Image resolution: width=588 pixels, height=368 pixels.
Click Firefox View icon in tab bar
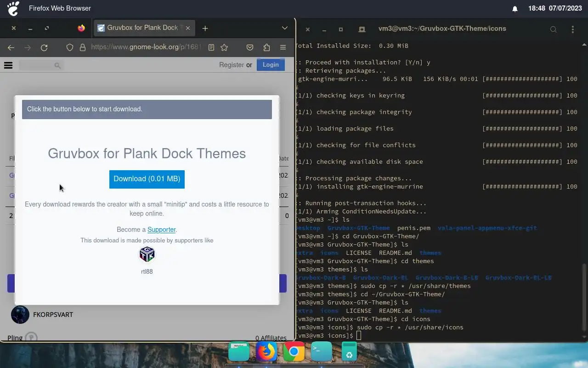81,28
